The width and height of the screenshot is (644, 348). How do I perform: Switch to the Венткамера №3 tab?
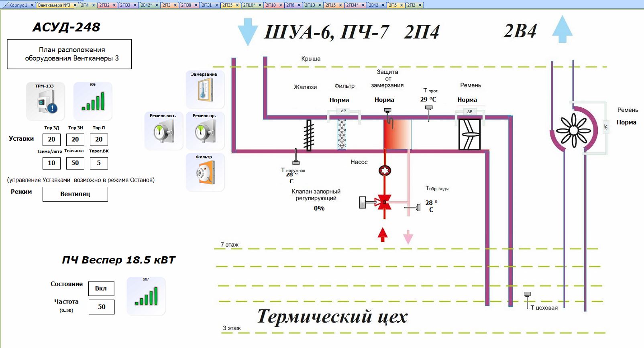(54, 5)
